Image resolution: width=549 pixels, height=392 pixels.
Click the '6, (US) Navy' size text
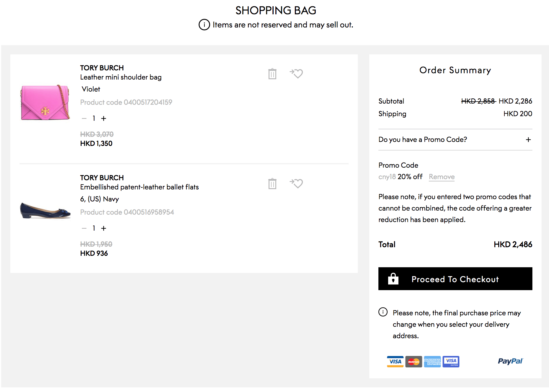[x=100, y=199]
